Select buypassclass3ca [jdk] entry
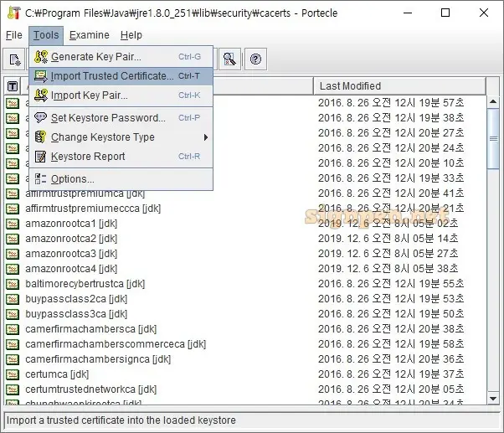This screenshot has width=504, height=433. (x=76, y=314)
